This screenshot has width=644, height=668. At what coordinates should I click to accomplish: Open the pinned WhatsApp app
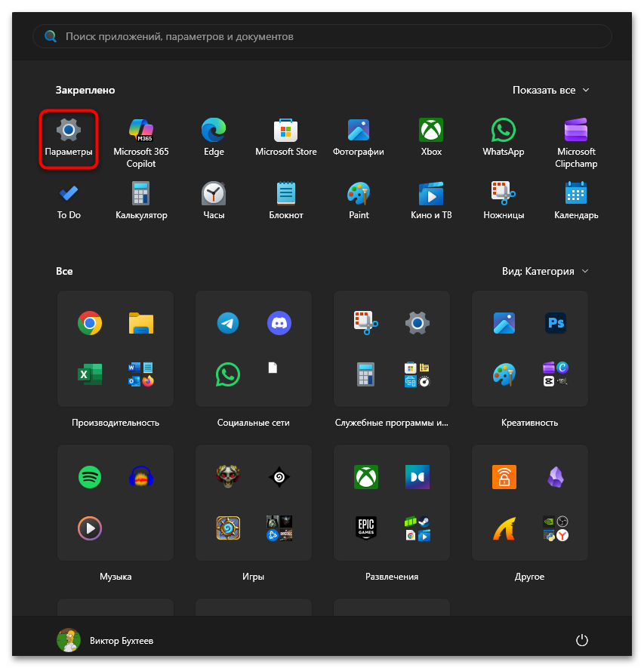coord(504,137)
